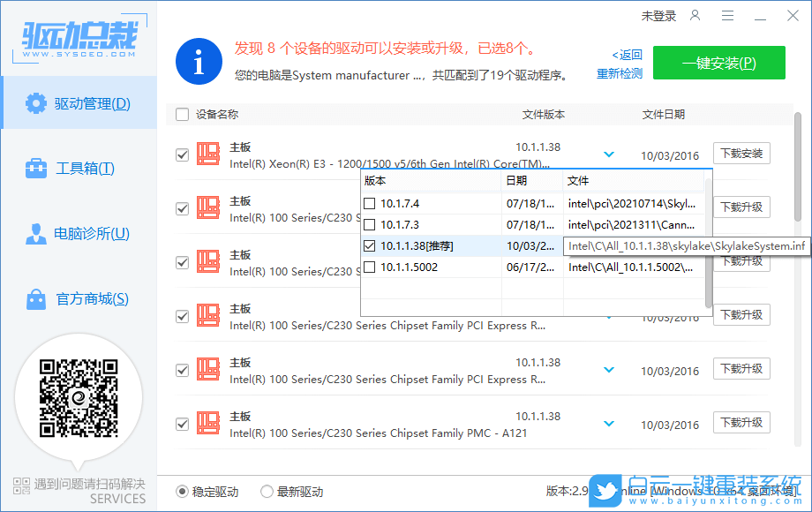Open the hamburger menu at top right
The width and height of the screenshot is (812, 512).
[x=728, y=15]
